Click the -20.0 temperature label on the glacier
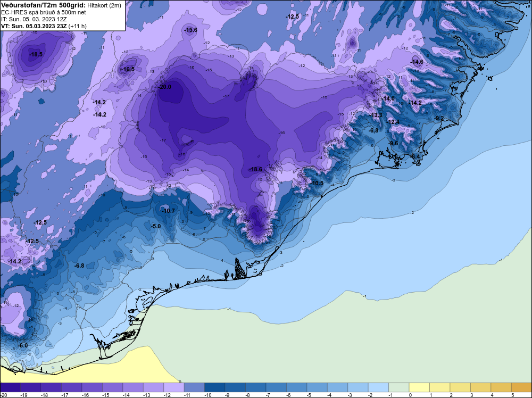532x398 pixels. [x=165, y=87]
